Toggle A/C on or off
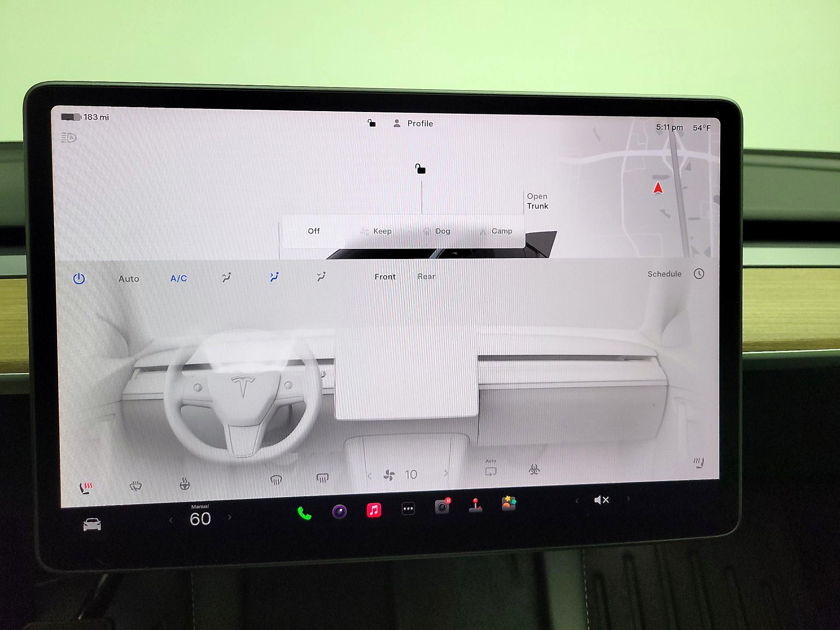840x630 pixels. [178, 278]
